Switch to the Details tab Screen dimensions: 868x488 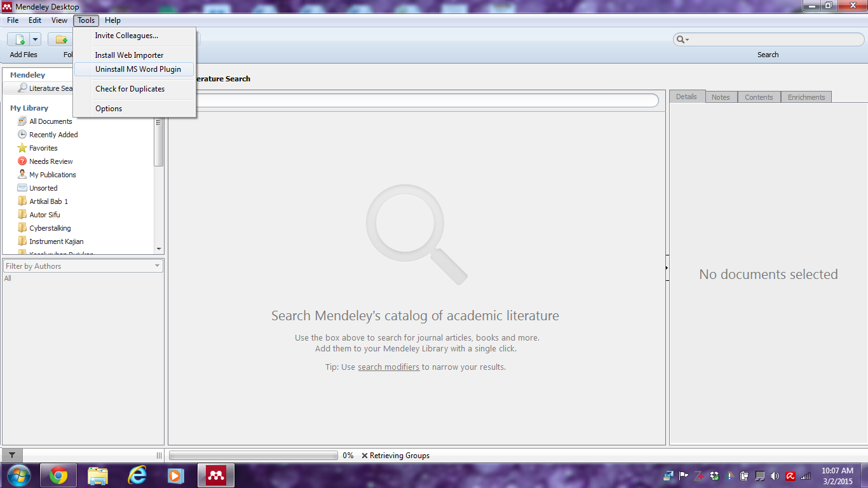coord(686,97)
